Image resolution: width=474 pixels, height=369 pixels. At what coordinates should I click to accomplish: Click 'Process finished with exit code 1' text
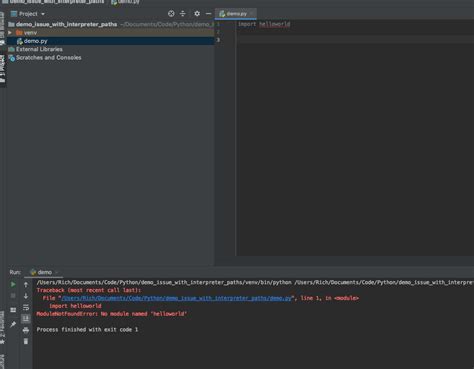pyautogui.click(x=87, y=329)
